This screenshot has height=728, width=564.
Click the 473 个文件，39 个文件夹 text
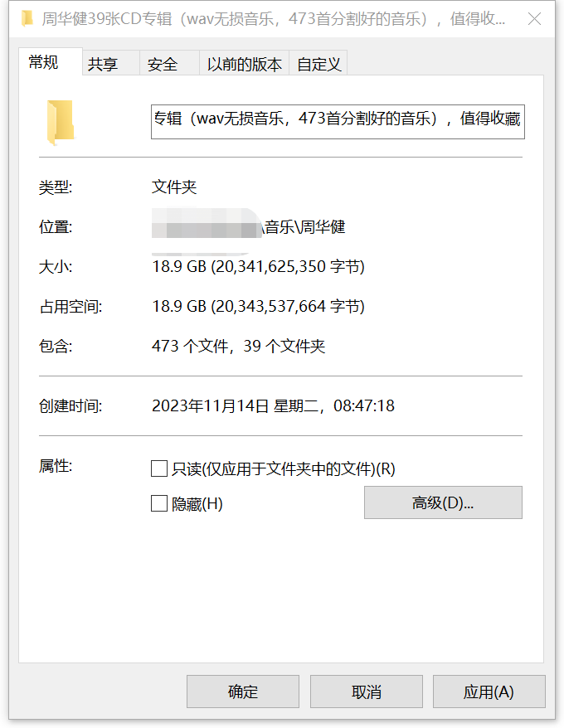[238, 347]
